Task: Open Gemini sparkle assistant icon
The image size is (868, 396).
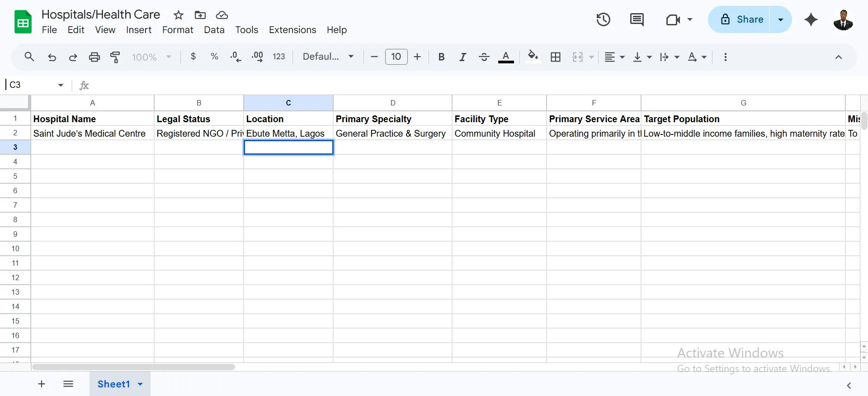Action: tap(811, 19)
